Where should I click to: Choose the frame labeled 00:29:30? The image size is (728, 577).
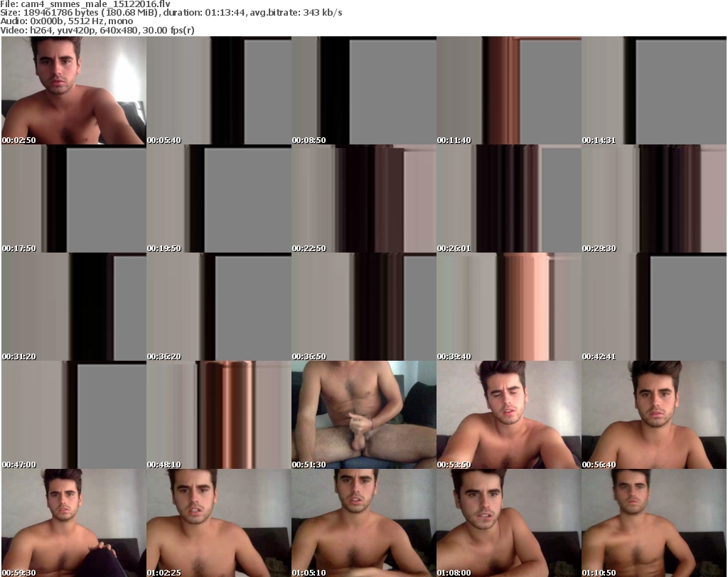click(x=653, y=199)
